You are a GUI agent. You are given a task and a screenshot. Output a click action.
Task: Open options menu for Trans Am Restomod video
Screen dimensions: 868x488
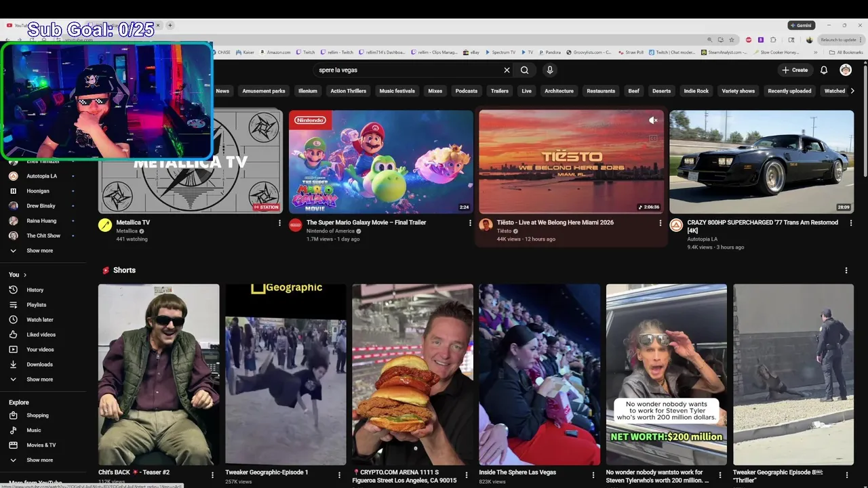851,222
